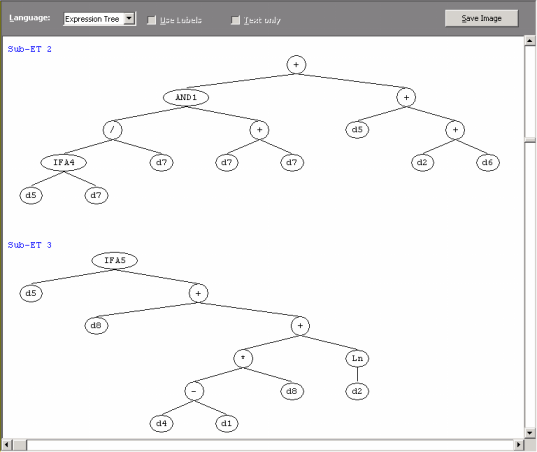Select the IFA4 node in Sub-ET 2

coord(64,162)
